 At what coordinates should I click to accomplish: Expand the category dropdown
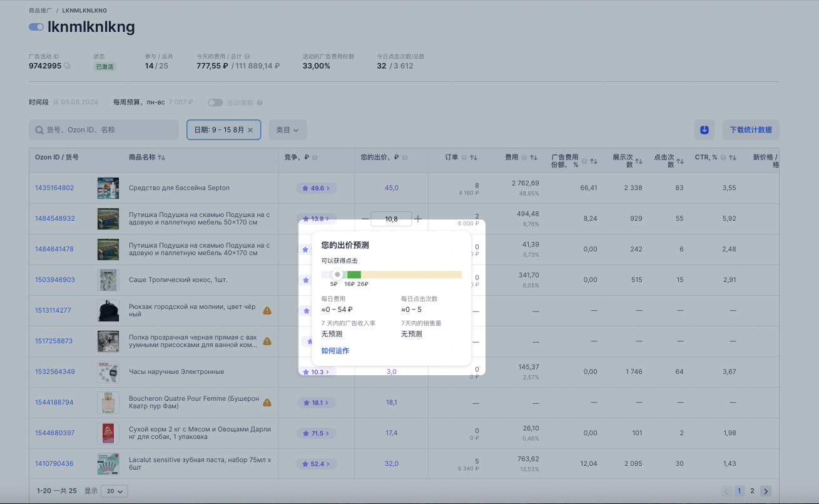point(288,130)
